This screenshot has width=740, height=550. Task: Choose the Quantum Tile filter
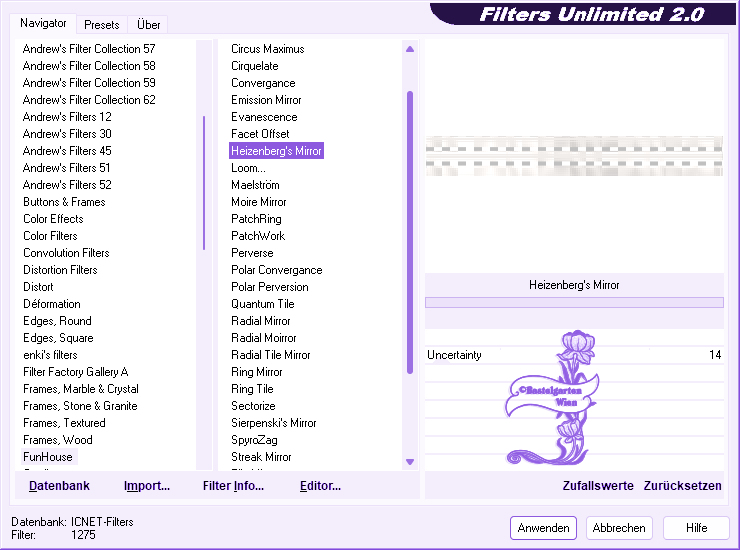[263, 304]
